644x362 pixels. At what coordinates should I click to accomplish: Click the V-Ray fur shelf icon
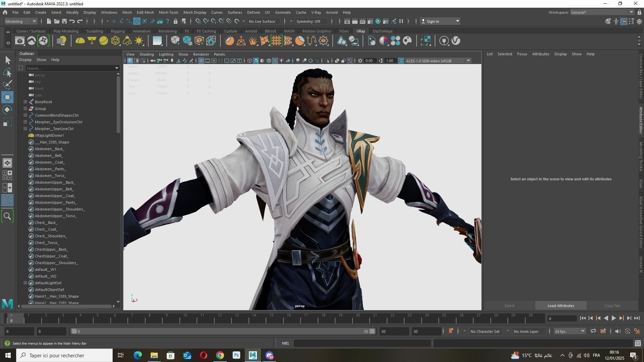253,41
